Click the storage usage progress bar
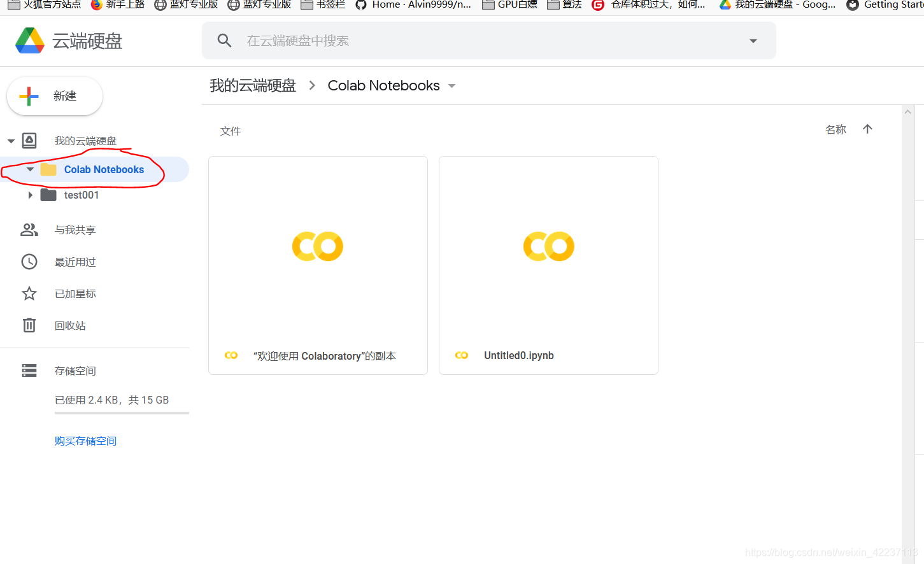924x564 pixels. (122, 413)
